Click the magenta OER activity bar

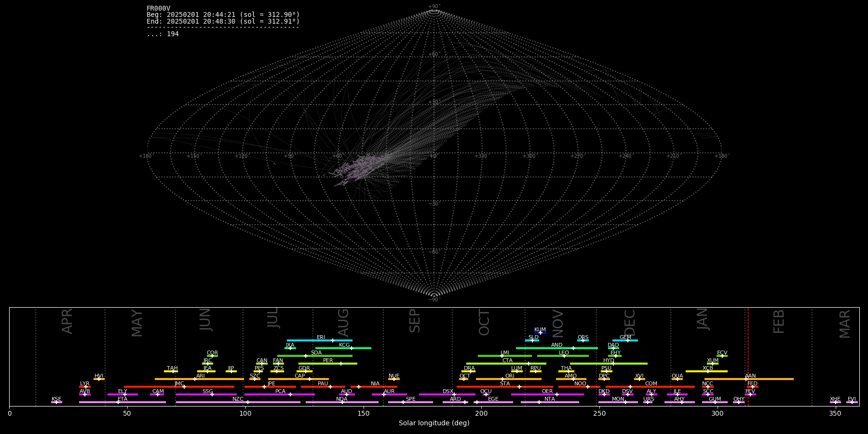547,394
